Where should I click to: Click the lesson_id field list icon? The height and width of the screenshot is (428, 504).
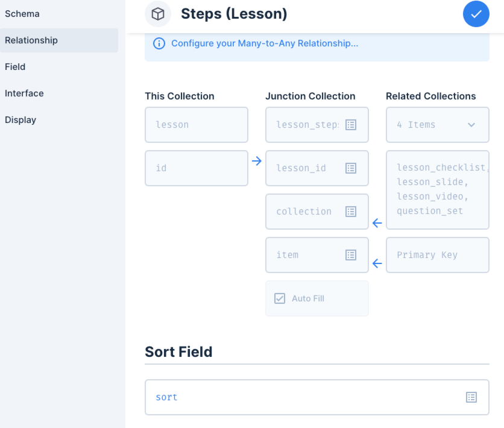[x=351, y=168]
